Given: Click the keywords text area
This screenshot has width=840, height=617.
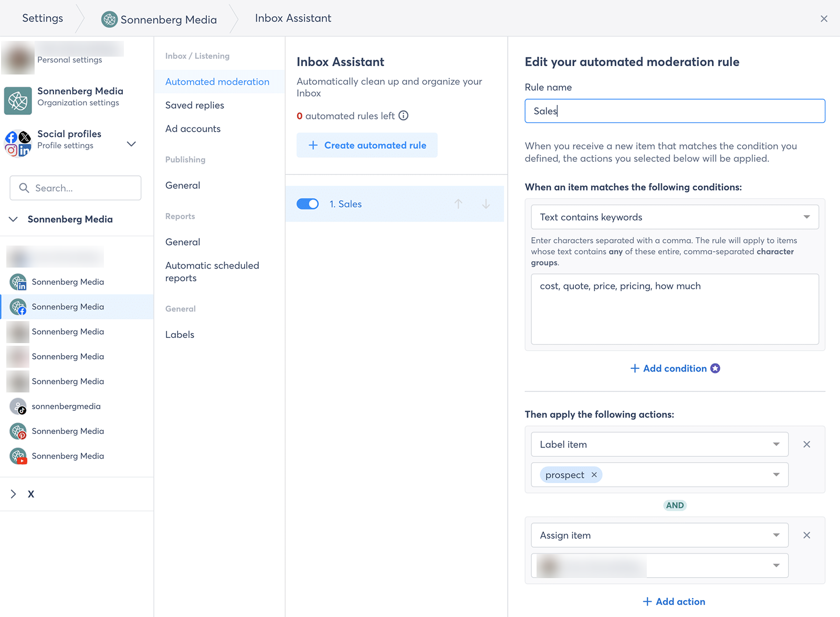Looking at the screenshot, I should (675, 309).
